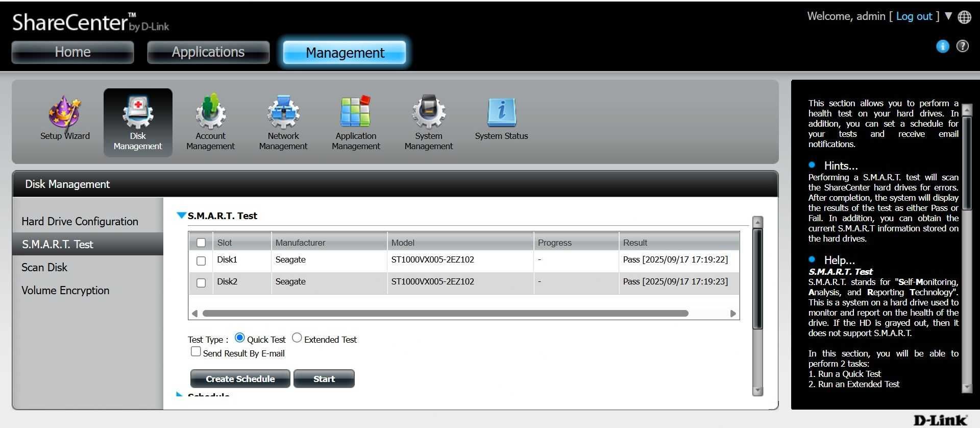Switch to the Applications tab
The image size is (980, 428).
click(208, 52)
